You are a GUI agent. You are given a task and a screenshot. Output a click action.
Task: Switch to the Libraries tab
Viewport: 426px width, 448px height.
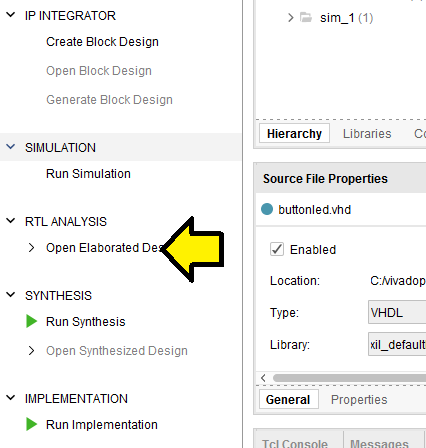[x=367, y=134]
